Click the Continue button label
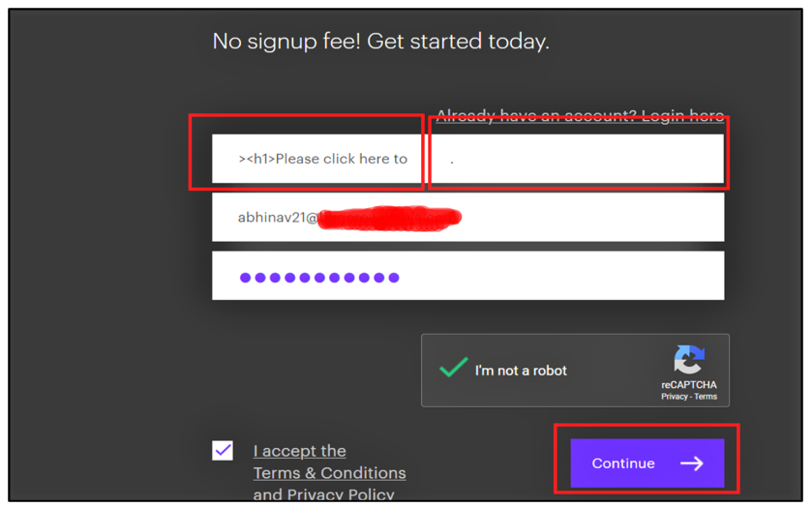Image resolution: width=812 pixels, height=507 pixels. (623, 463)
